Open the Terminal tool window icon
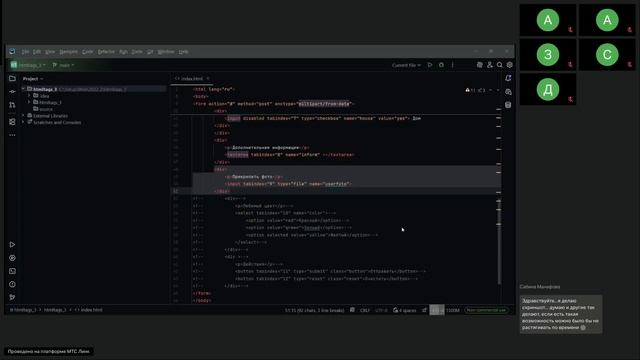The height and width of the screenshot is (360, 640). pyautogui.click(x=12, y=271)
